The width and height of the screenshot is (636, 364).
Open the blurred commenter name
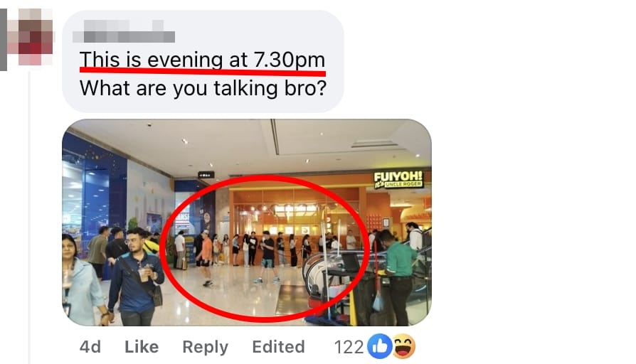[x=124, y=31]
